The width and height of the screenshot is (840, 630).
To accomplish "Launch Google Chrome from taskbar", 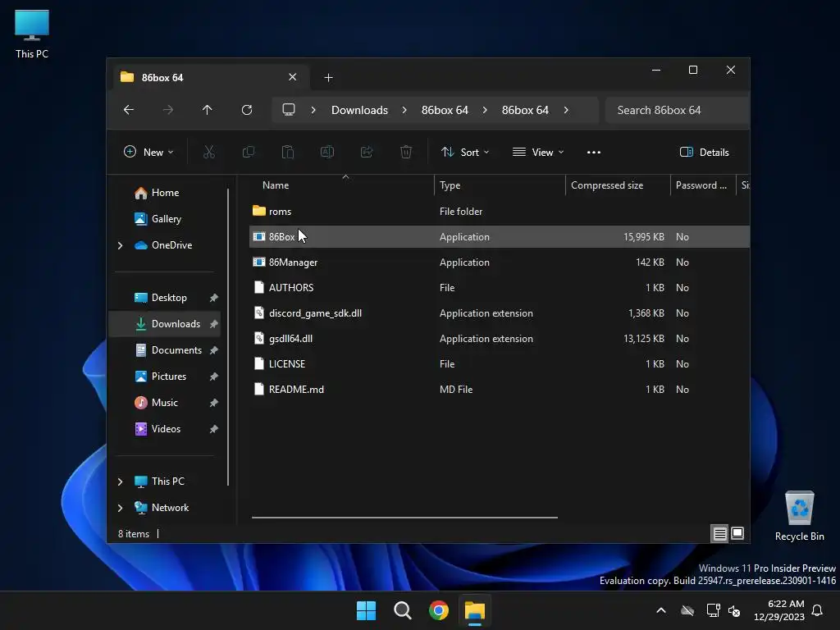I will pyautogui.click(x=439, y=610).
